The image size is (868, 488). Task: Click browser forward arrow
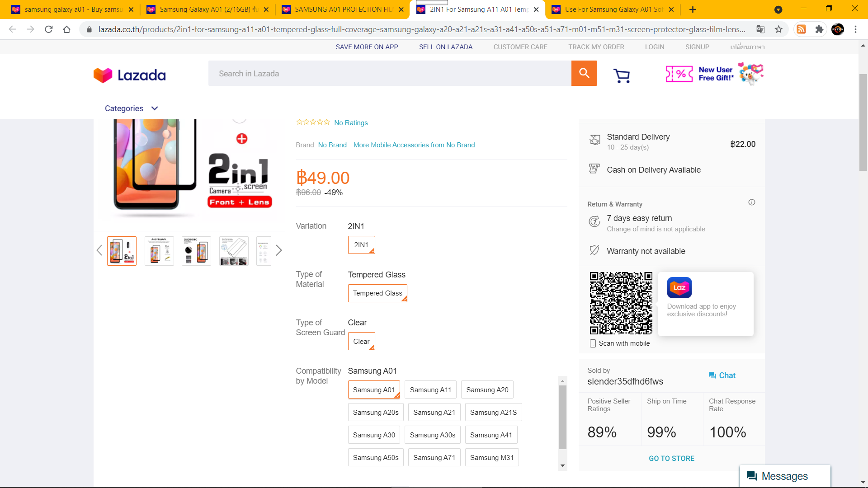(30, 29)
